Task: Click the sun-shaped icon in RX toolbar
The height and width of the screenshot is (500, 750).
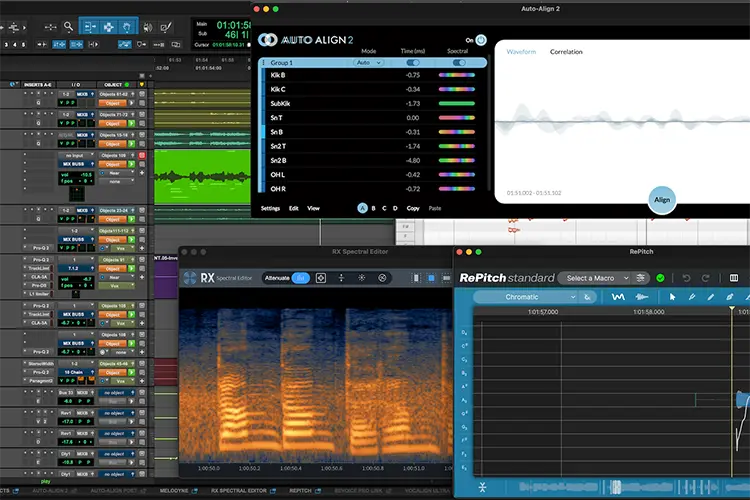Action: click(362, 278)
